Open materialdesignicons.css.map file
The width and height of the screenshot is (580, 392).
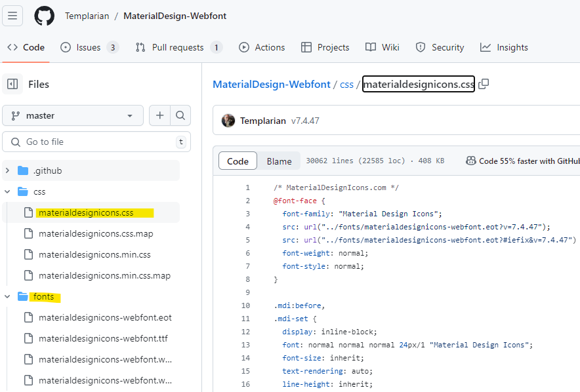(96, 234)
